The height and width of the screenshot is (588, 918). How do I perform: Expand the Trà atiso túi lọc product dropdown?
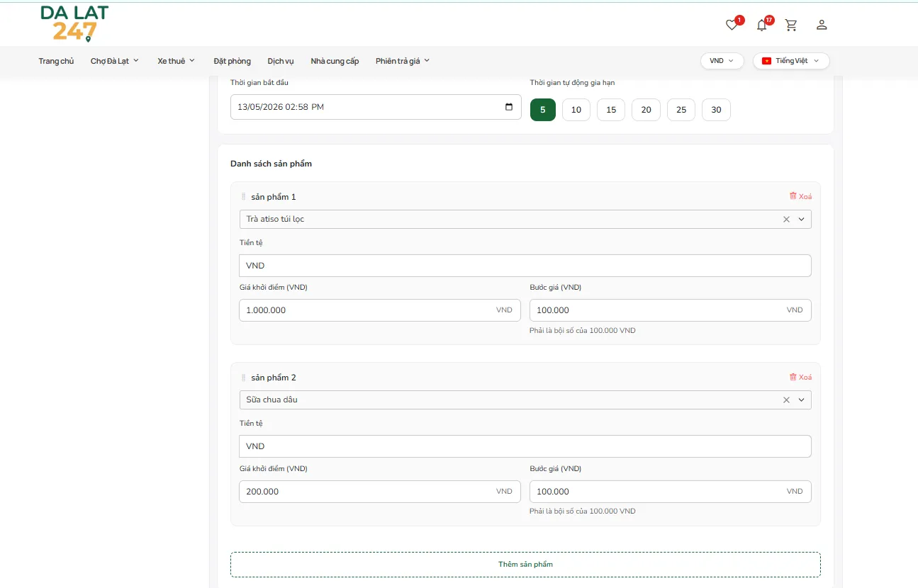point(802,220)
